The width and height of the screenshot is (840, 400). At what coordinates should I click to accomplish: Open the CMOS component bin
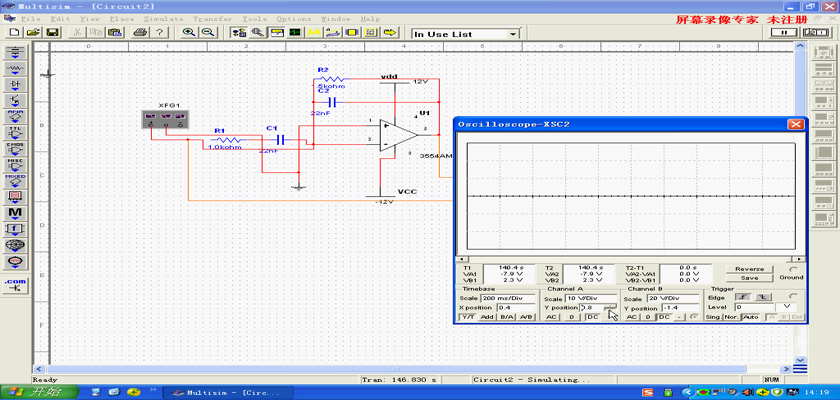click(16, 149)
